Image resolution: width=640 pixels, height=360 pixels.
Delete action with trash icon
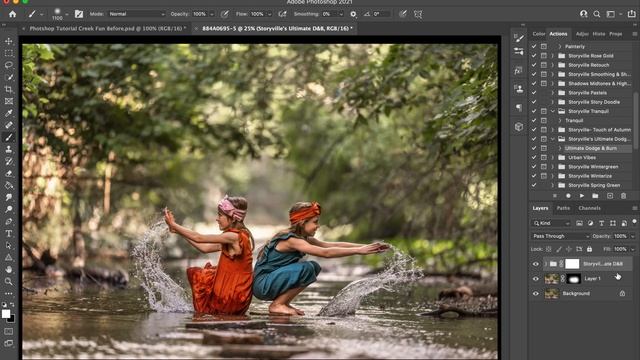tap(623, 196)
